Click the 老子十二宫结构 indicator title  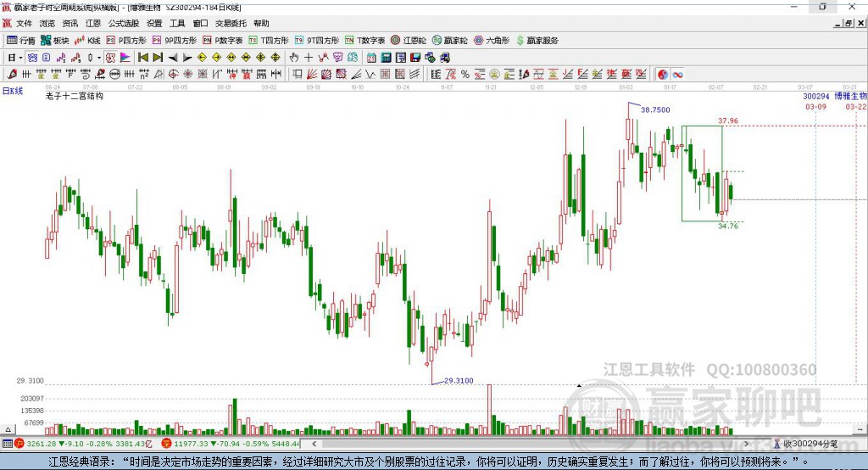(x=75, y=96)
